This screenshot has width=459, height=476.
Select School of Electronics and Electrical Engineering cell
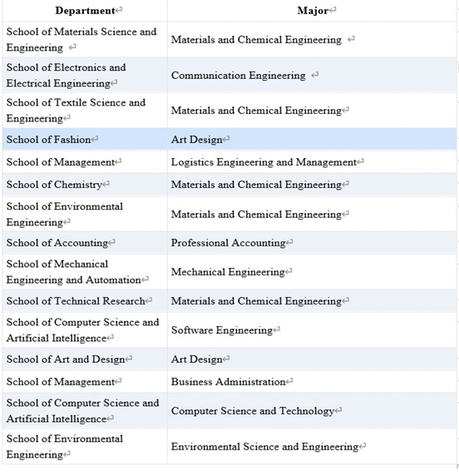[85, 75]
